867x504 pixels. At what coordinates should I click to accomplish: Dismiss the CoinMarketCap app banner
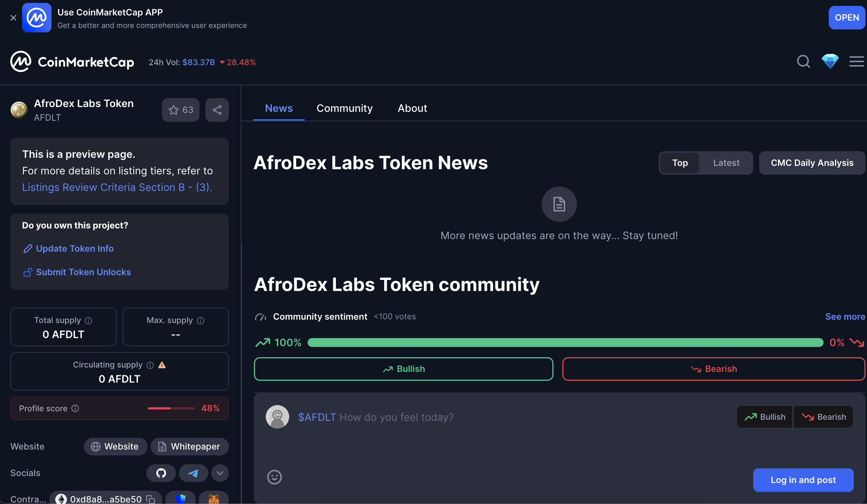coord(13,18)
